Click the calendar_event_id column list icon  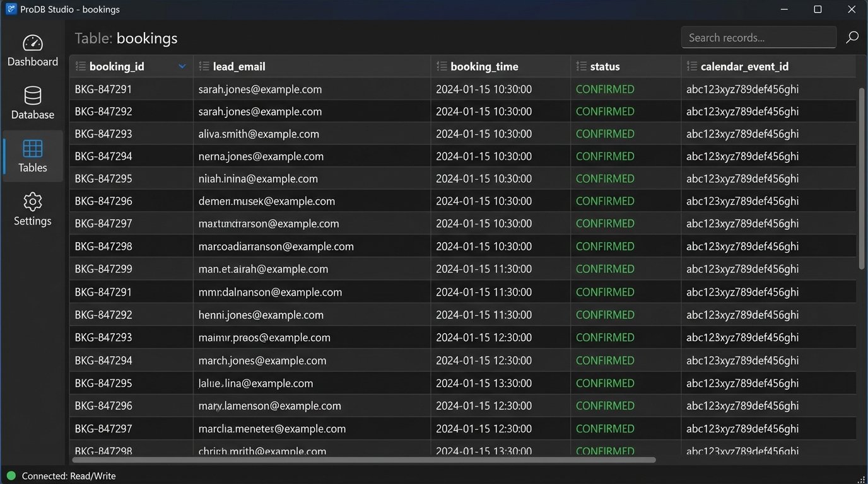pyautogui.click(x=691, y=66)
